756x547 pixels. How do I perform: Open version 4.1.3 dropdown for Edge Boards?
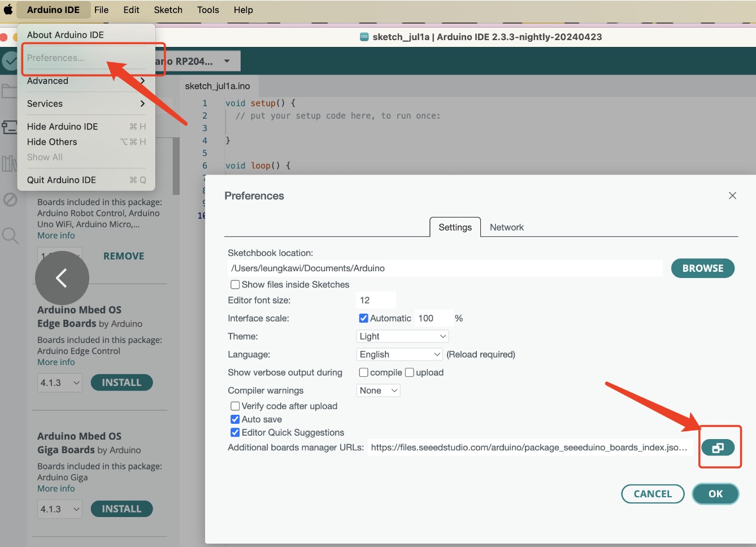[x=60, y=383]
